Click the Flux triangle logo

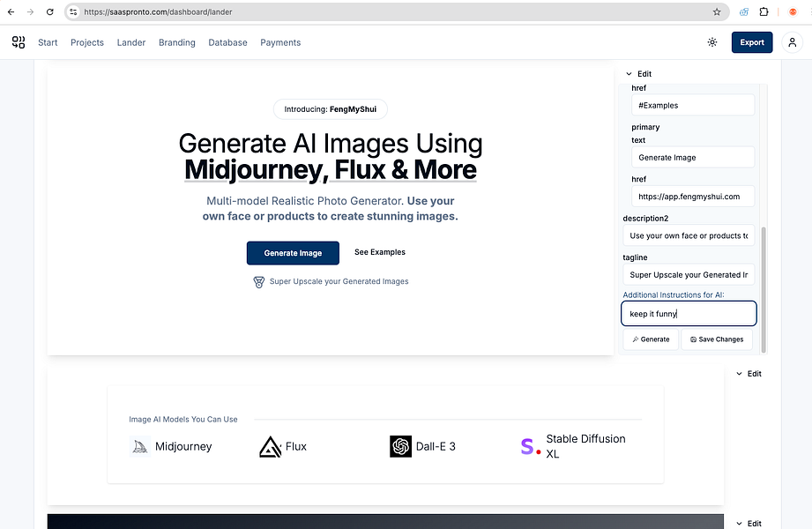(x=270, y=447)
